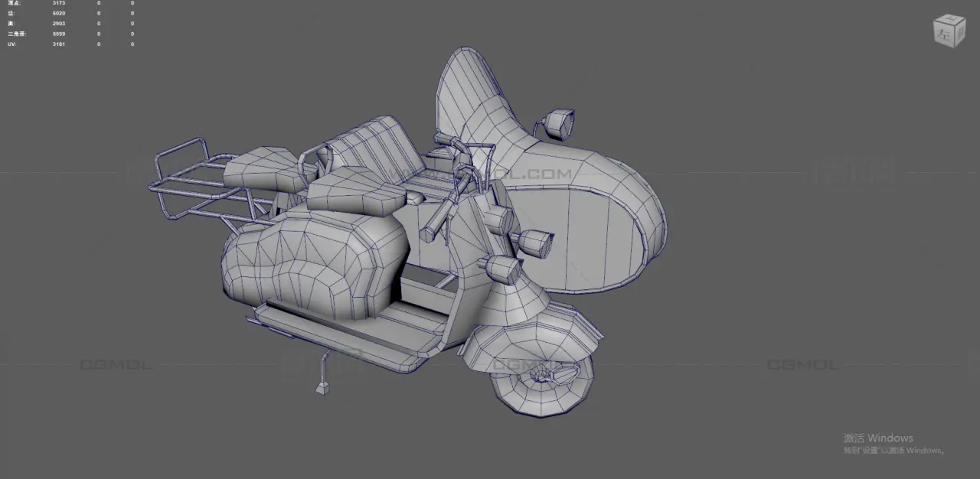Click the left face of the view cube

(944, 34)
